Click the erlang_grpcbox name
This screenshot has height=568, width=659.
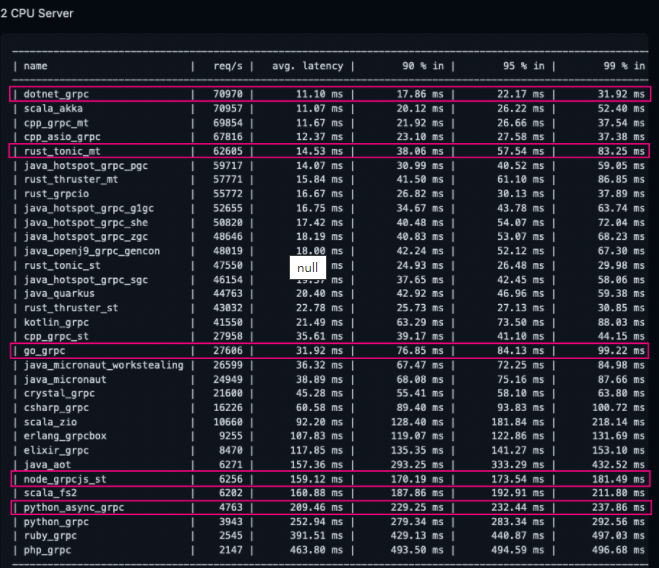click(65, 436)
